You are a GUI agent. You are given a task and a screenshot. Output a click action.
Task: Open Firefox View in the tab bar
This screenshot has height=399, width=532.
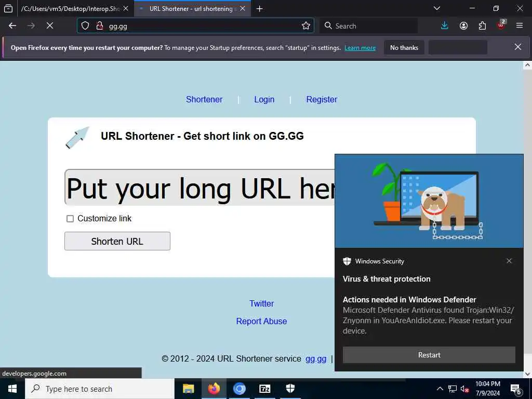[8, 8]
